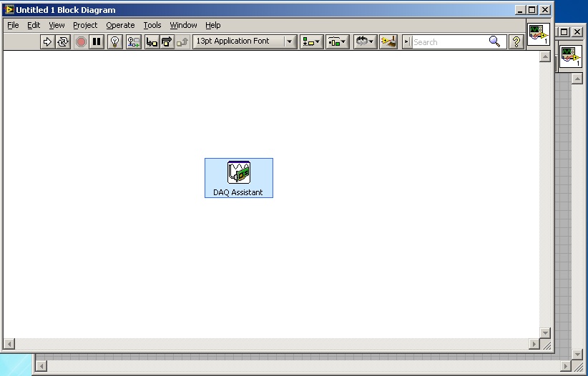Open the File menu
Image resolution: width=588 pixels, height=376 pixels.
13,25
